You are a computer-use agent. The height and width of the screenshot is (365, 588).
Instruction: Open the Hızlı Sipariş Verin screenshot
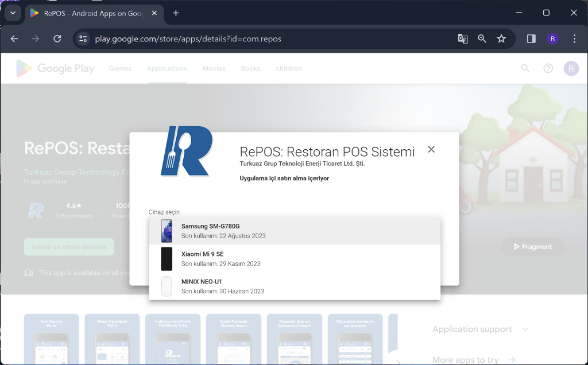[51, 339]
